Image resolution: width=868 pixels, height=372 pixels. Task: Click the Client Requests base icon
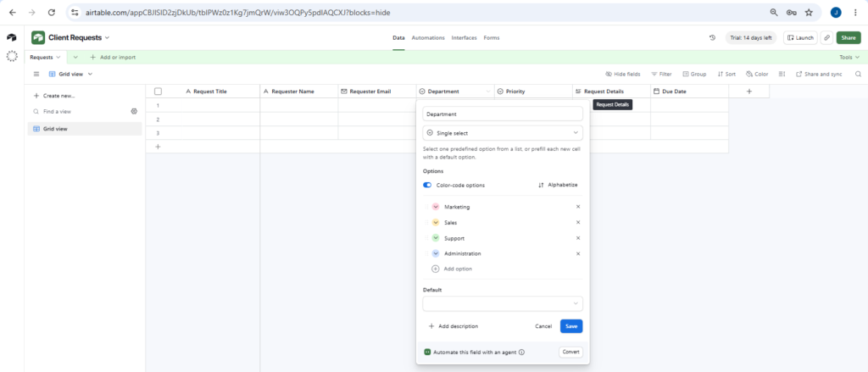click(x=38, y=37)
